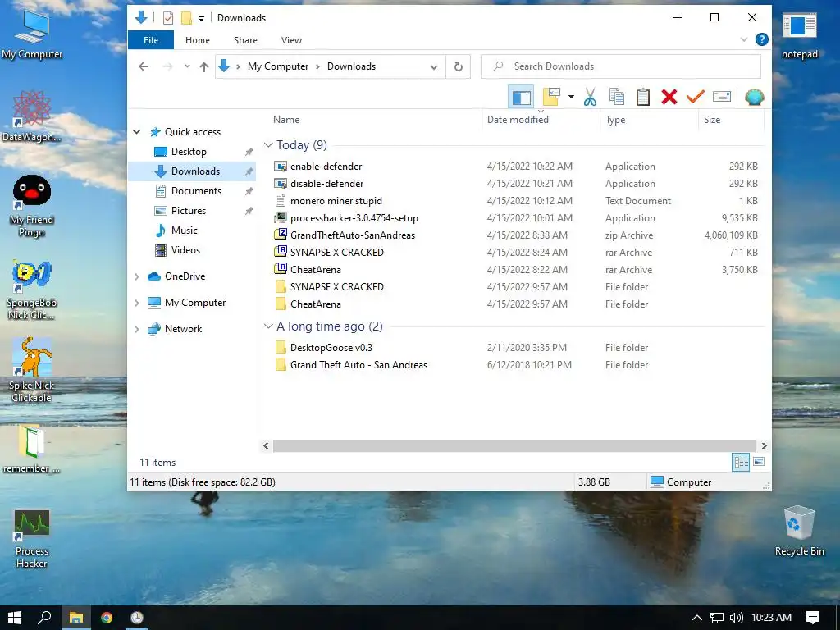Open the Action Center notifications icon

pos(813,618)
